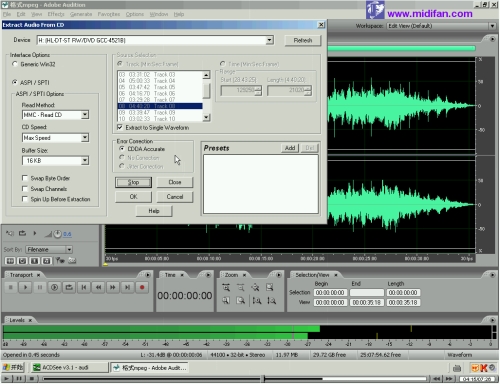
Task: Open Buffer Size 16 KB dropdown
Action: [x=85, y=161]
